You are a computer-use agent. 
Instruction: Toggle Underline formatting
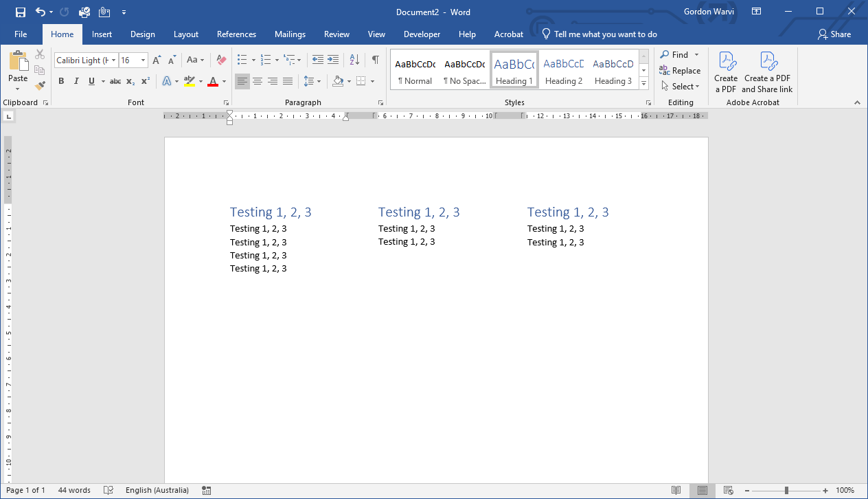[x=91, y=81]
